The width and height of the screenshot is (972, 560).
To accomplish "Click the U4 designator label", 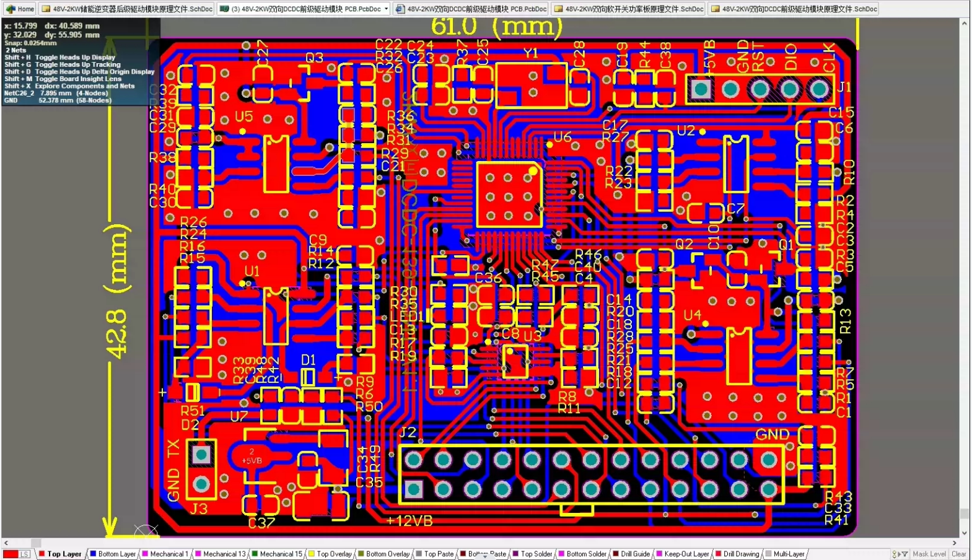I will pyautogui.click(x=692, y=315).
